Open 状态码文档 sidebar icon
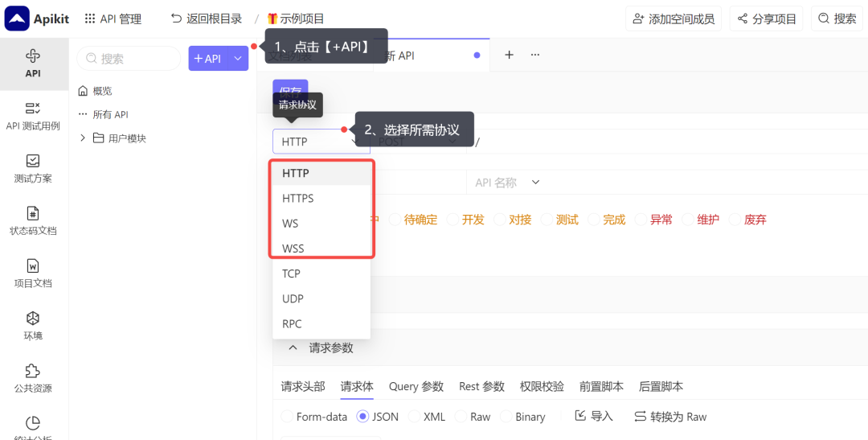Screen dimensions: 868x440 (x=33, y=213)
